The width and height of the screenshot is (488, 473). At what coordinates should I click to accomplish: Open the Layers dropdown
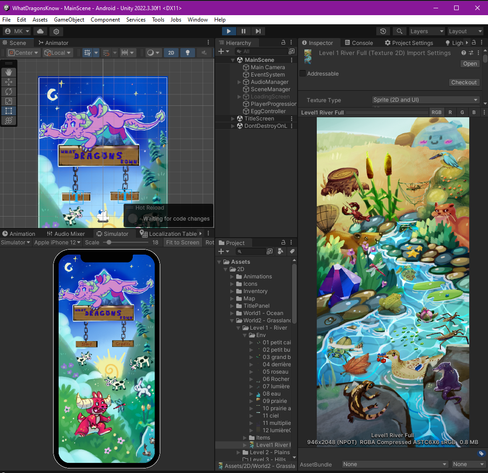427,31
